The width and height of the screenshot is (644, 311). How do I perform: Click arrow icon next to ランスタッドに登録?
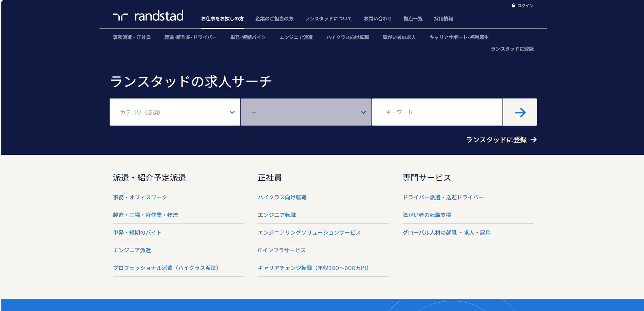tap(534, 140)
